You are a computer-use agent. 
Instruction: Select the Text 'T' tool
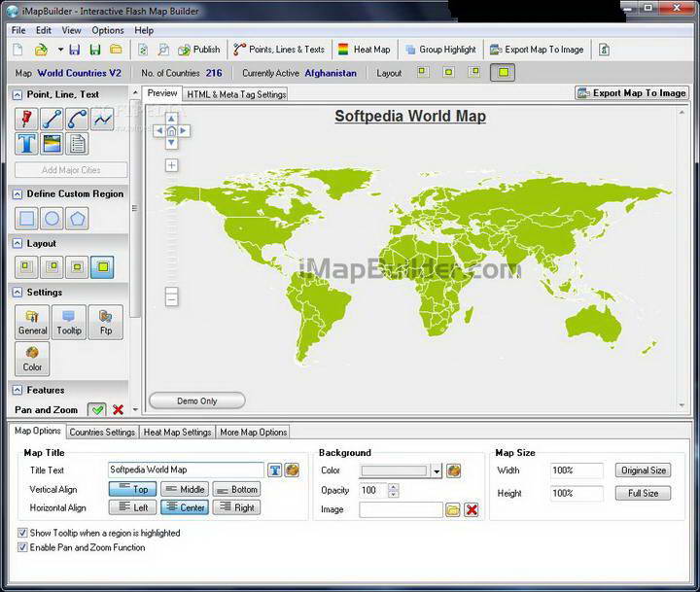pos(26,144)
